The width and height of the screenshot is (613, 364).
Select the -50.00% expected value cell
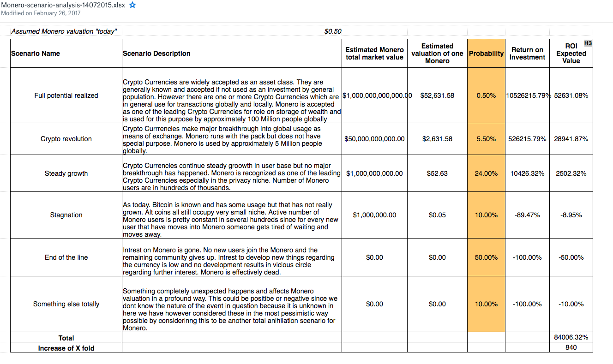coord(571,257)
